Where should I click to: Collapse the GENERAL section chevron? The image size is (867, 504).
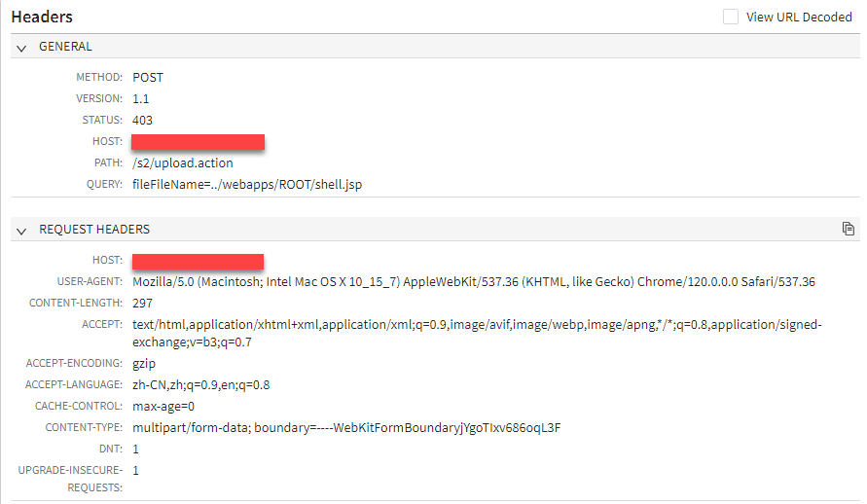click(x=21, y=47)
